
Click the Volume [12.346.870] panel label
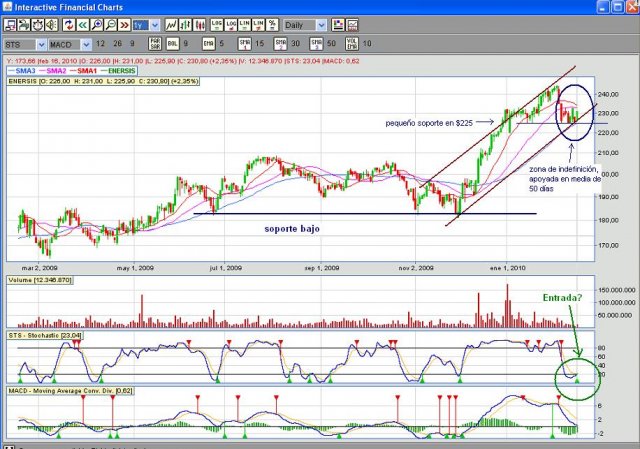point(40,280)
